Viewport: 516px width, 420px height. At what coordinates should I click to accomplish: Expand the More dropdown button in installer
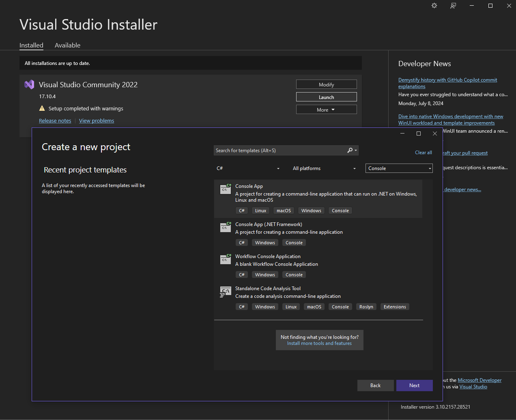(x=327, y=110)
